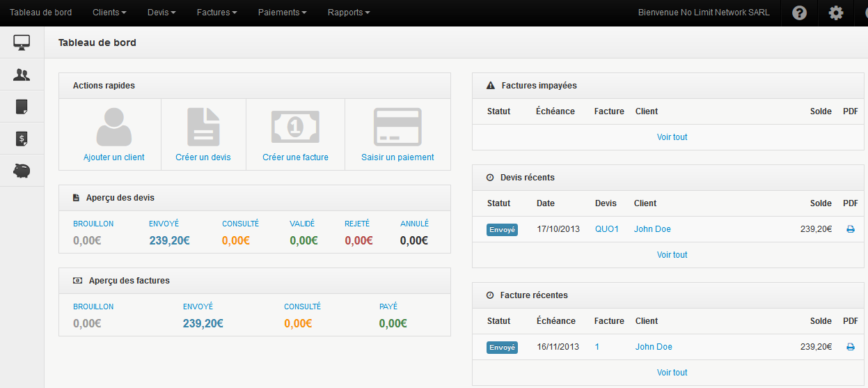Expand the Devis dropdown menu
Screen dimensions: 868x388
161,13
